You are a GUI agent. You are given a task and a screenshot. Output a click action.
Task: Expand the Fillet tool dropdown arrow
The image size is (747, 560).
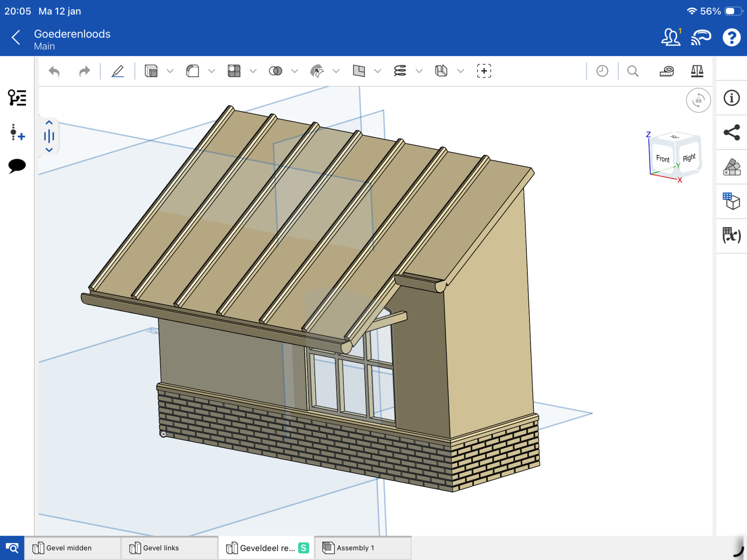(212, 71)
